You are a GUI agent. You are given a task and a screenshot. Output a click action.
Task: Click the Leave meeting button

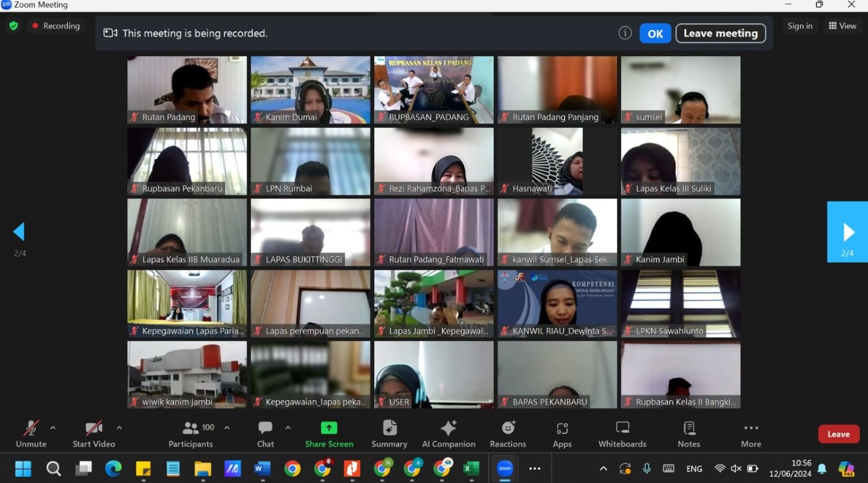pos(720,34)
